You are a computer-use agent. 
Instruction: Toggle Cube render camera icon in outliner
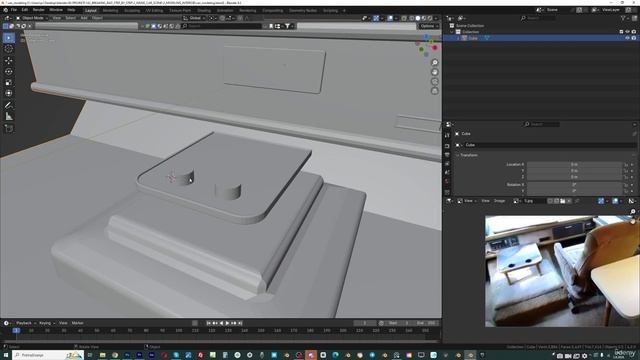pyautogui.click(x=633, y=38)
